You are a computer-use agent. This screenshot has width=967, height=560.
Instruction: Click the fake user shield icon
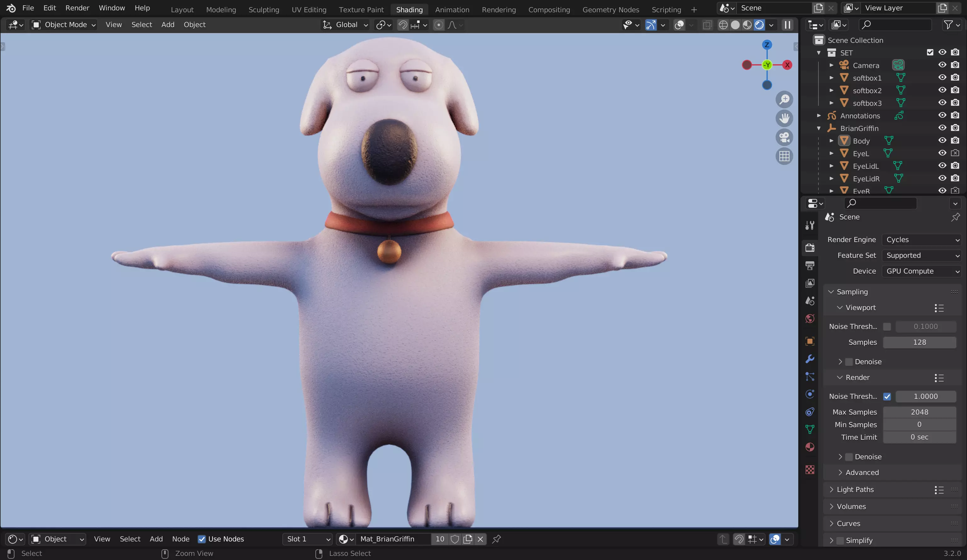click(455, 539)
